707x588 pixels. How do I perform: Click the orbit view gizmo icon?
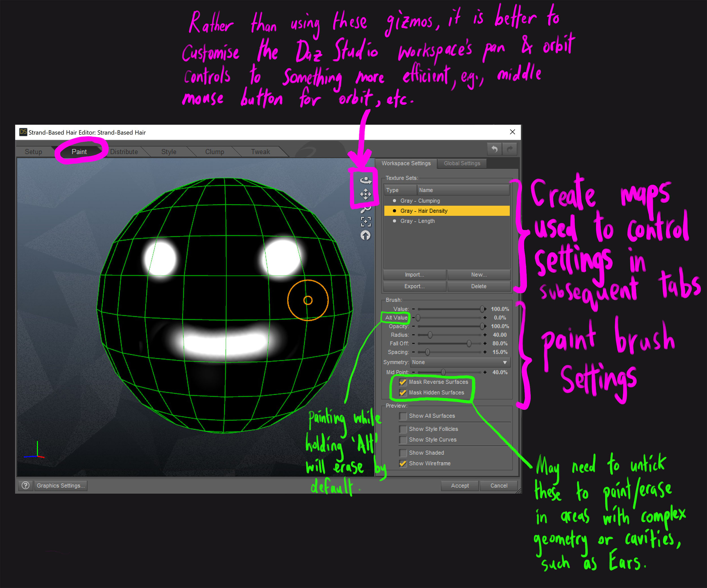[x=366, y=180]
